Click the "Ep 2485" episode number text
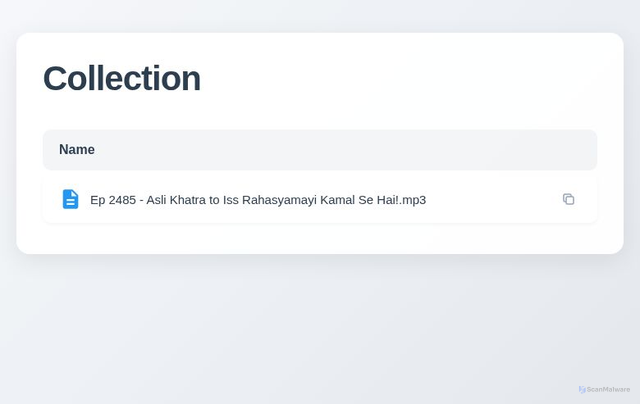The height and width of the screenshot is (404, 640). (x=112, y=200)
